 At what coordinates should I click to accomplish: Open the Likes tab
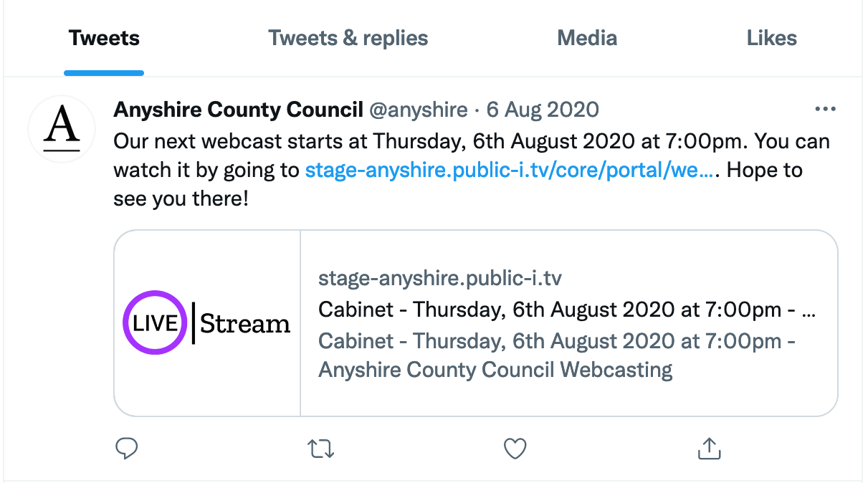coord(772,38)
